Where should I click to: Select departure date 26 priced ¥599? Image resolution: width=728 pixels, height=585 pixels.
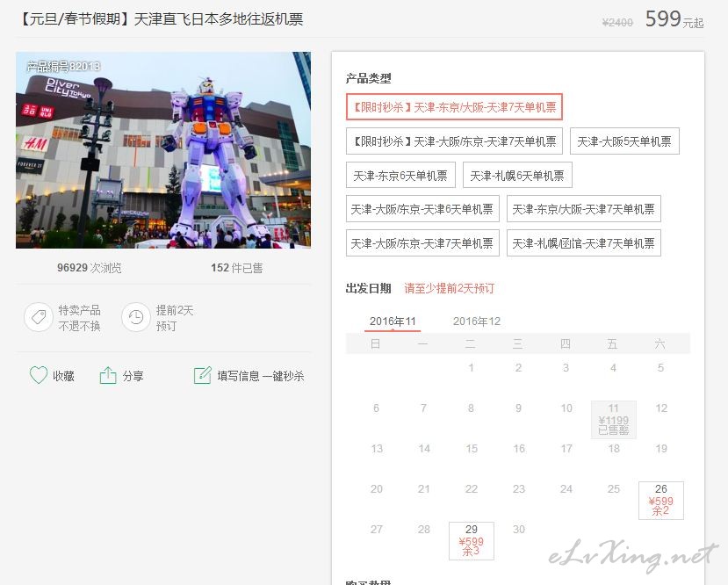(660, 500)
